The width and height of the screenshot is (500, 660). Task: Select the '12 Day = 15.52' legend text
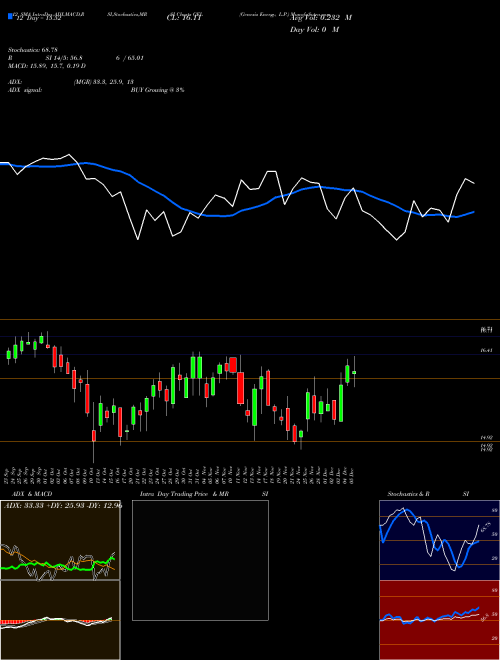point(37,18)
